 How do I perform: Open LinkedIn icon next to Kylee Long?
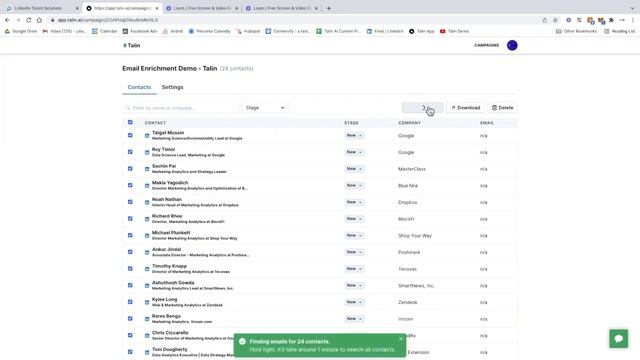coord(147,302)
